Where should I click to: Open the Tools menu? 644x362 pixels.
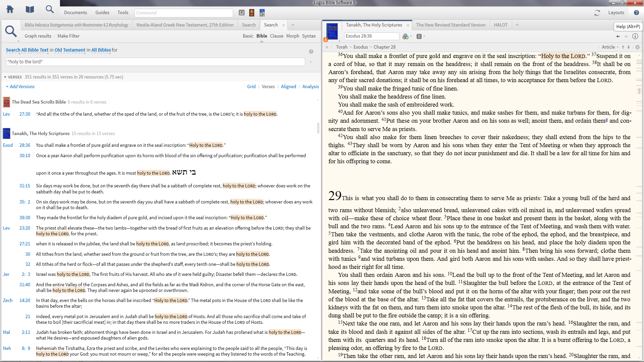point(123,12)
